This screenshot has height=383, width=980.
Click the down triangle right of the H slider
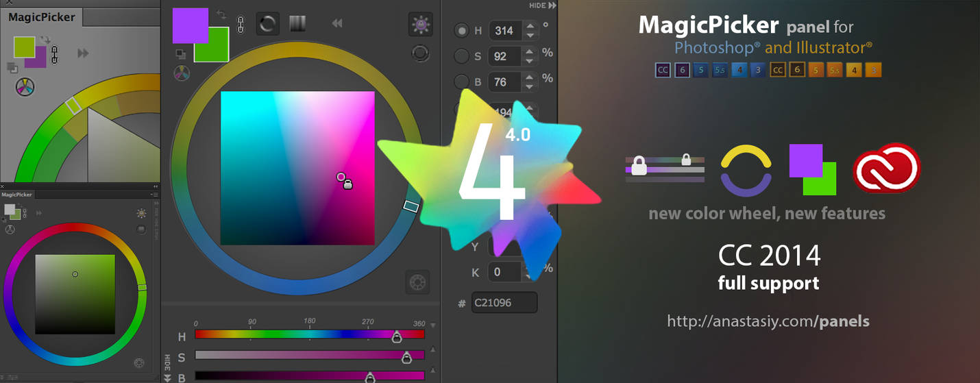[x=432, y=326]
